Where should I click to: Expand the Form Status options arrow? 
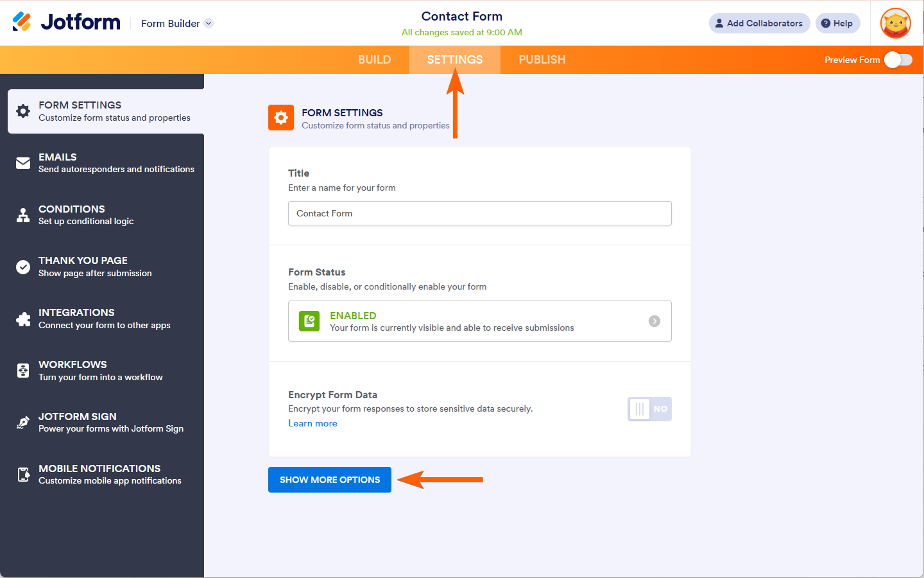[x=654, y=321]
